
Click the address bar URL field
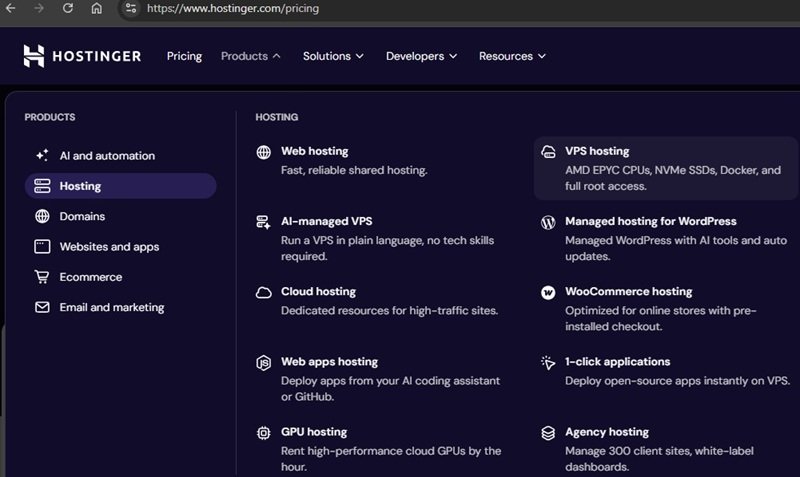click(459, 9)
